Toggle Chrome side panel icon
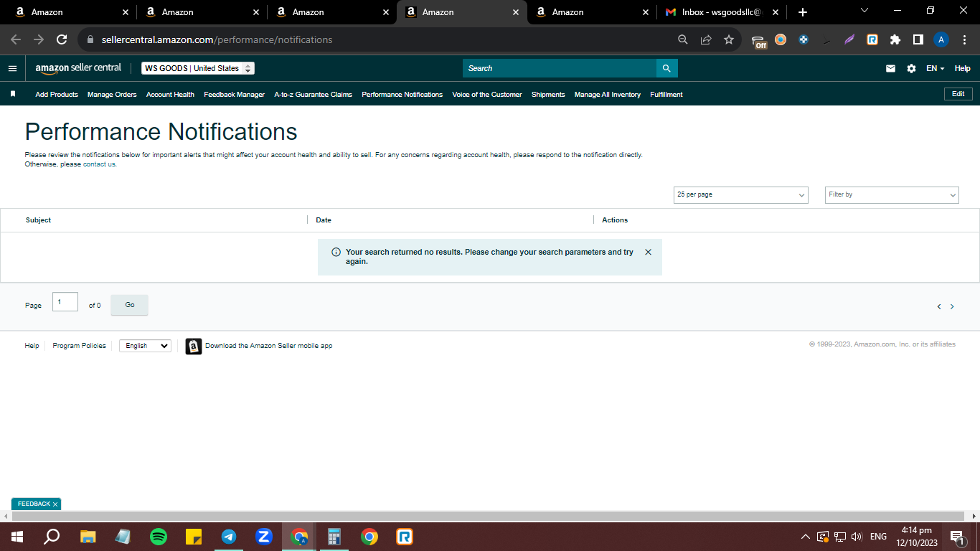Image resolution: width=980 pixels, height=551 pixels. [x=918, y=39]
